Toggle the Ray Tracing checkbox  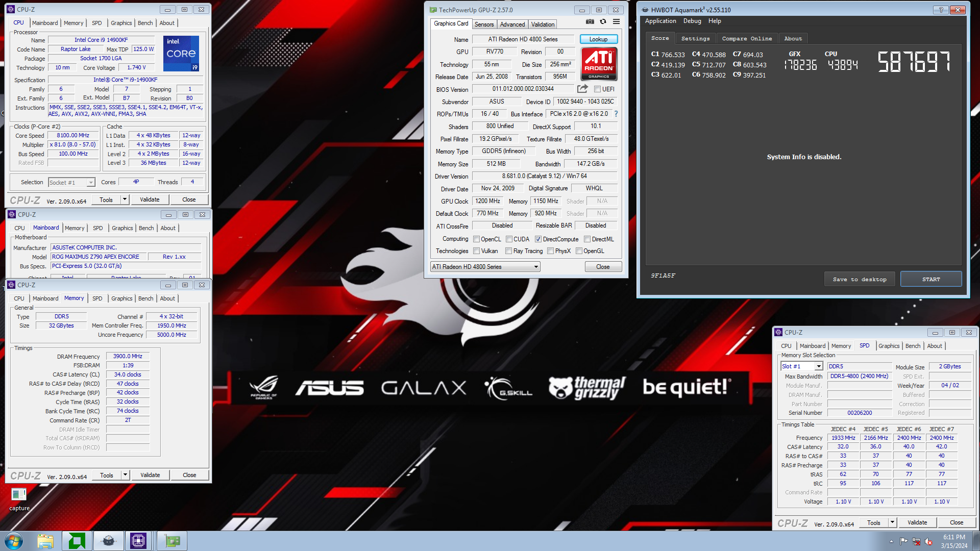(x=508, y=251)
